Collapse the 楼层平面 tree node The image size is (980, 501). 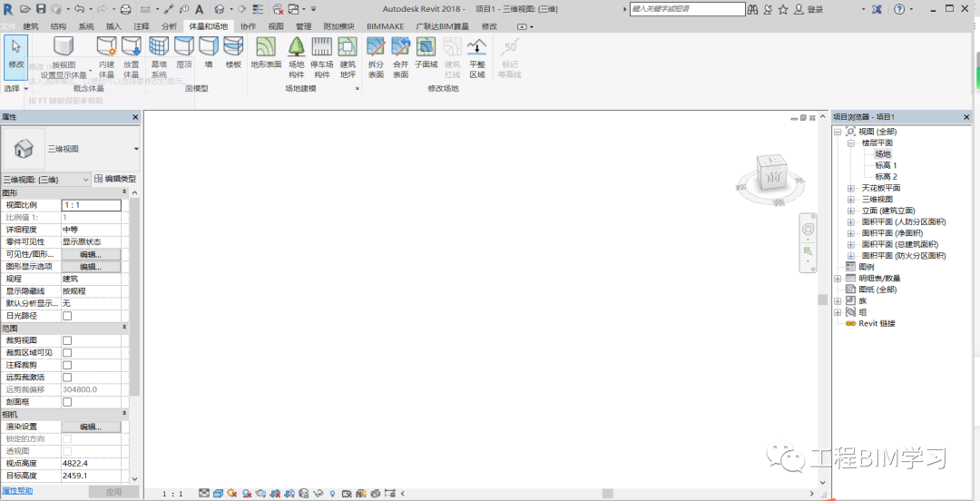click(850, 142)
